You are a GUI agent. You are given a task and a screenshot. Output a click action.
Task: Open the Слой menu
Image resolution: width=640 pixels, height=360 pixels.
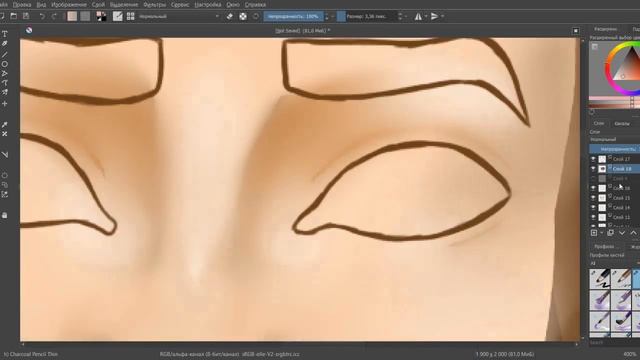click(98, 4)
